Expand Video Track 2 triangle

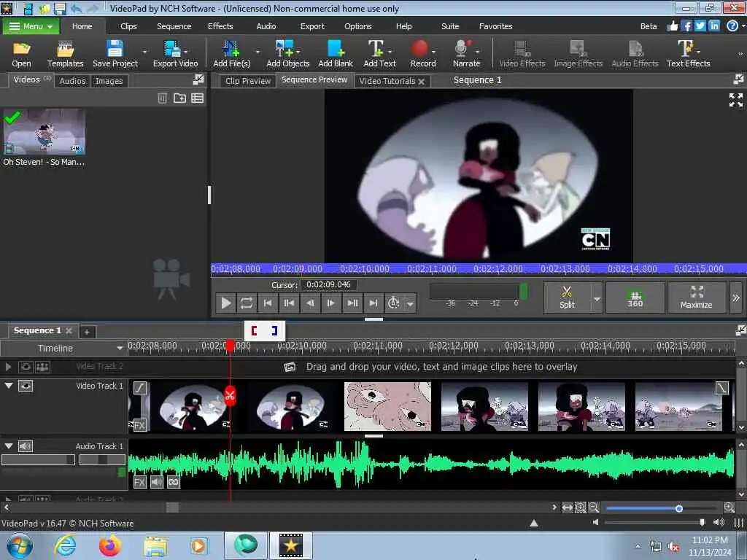tap(8, 367)
